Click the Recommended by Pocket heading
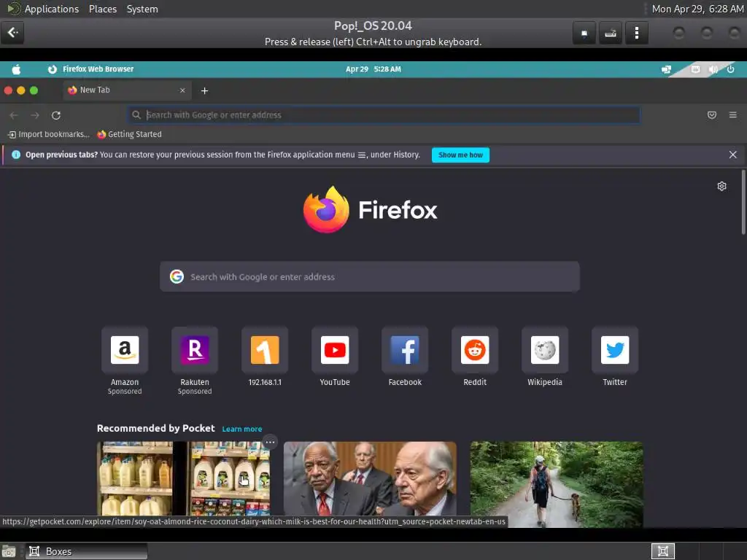747x560 pixels. (x=156, y=429)
